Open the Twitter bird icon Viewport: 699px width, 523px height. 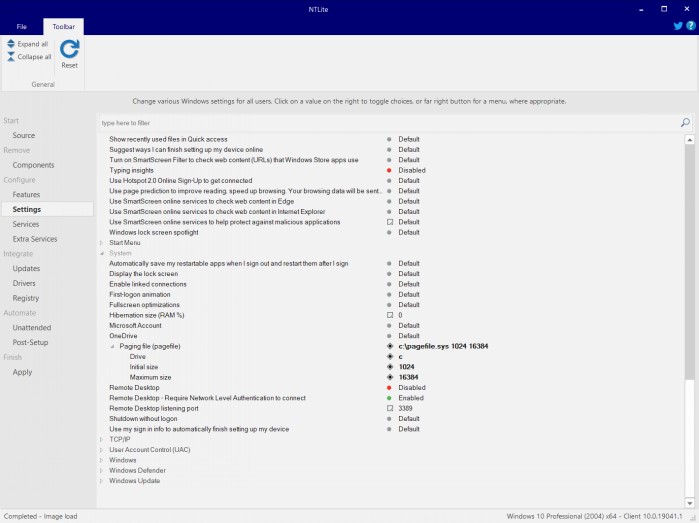pyautogui.click(x=678, y=26)
